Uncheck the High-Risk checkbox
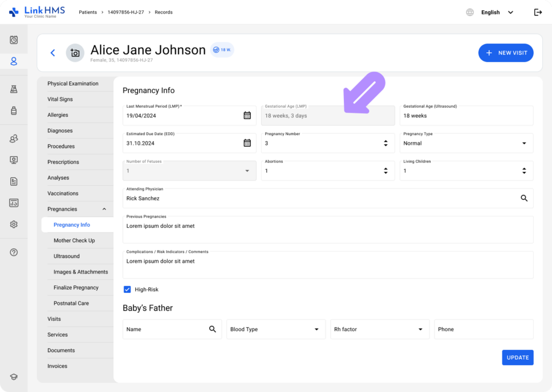The width and height of the screenshot is (552, 392). pos(127,289)
